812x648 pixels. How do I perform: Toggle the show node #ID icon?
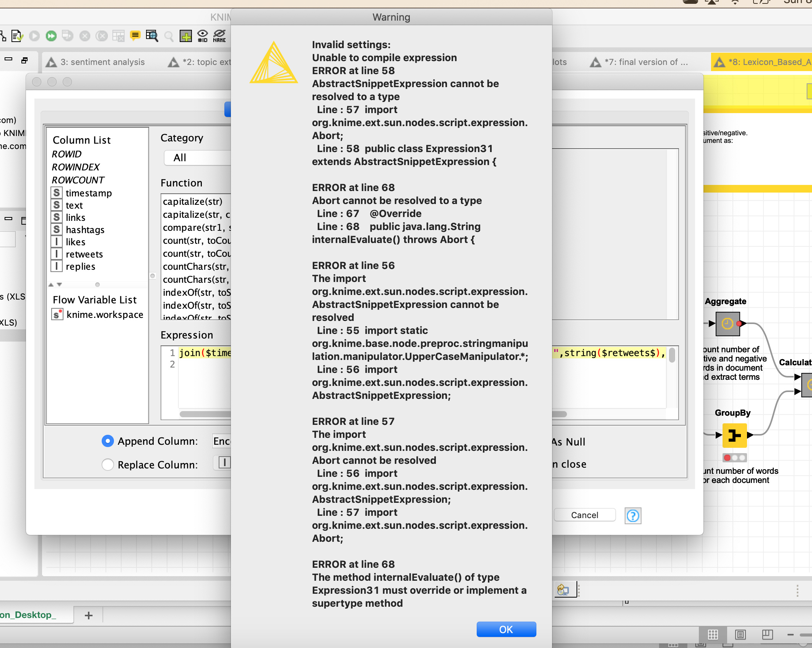pos(203,36)
